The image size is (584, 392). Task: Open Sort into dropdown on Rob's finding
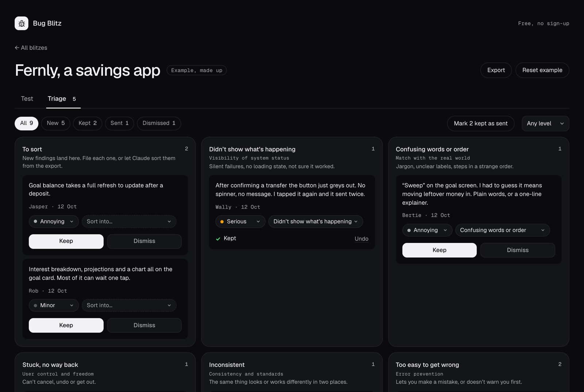tap(129, 306)
